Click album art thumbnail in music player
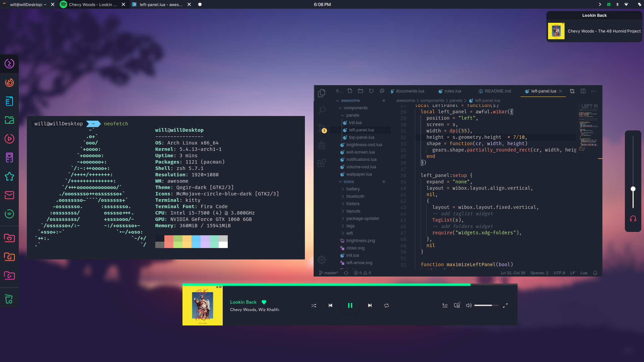This screenshot has height=362, width=644. (x=203, y=305)
